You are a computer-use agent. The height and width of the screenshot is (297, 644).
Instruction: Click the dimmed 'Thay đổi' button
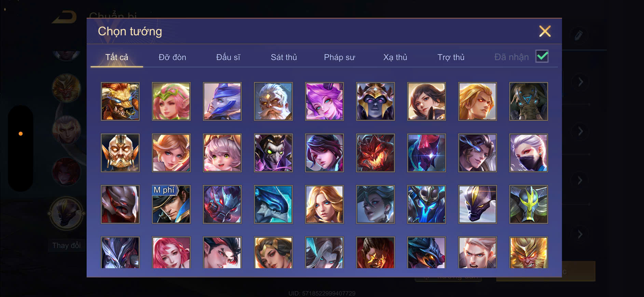pyautogui.click(x=66, y=245)
